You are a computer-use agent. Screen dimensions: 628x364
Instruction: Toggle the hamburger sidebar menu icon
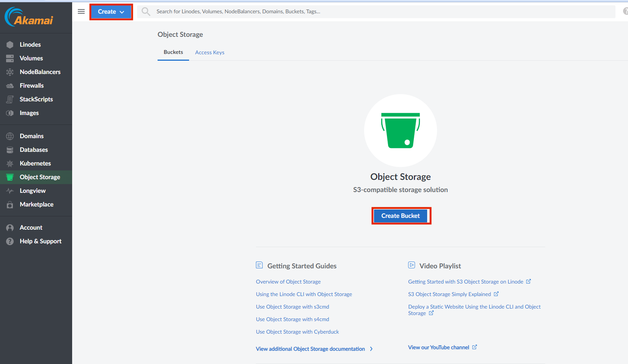tap(81, 11)
